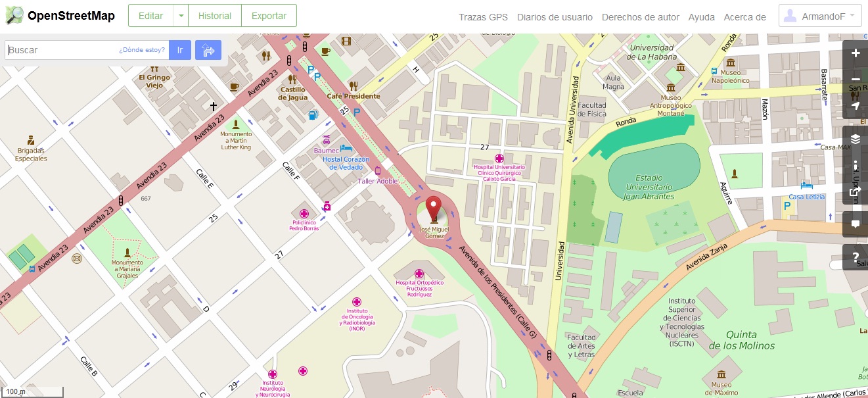This screenshot has height=398, width=868.
Task: Click the Universidad de La Habana label
Action: tap(652, 52)
